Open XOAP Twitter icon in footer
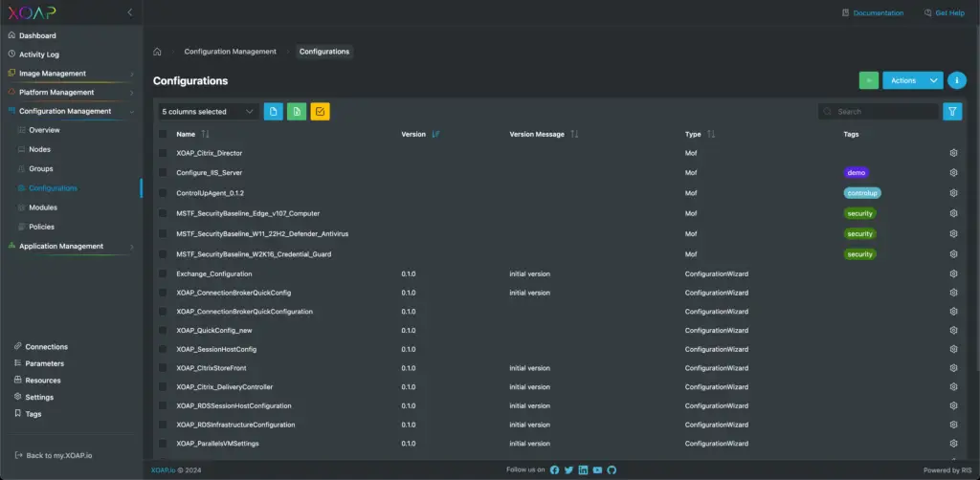The image size is (980, 480). 568,470
